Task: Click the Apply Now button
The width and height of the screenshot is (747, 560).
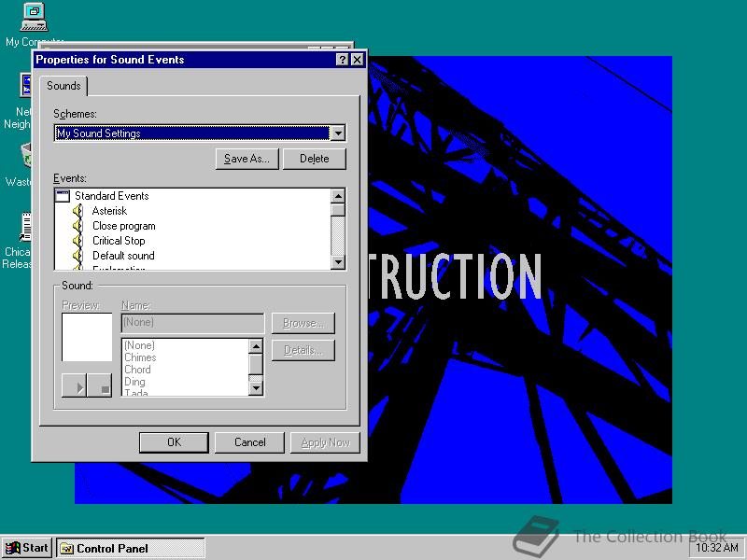Action: pos(325,442)
